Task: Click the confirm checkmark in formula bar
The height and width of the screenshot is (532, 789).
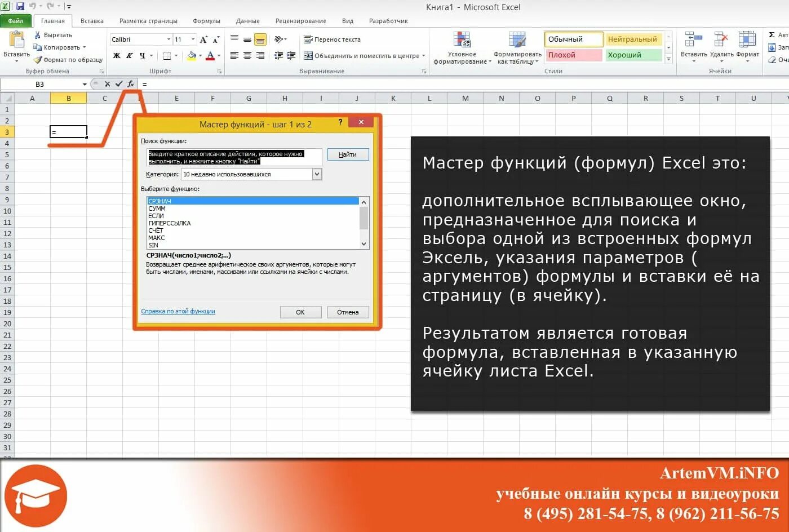Action: click(119, 84)
